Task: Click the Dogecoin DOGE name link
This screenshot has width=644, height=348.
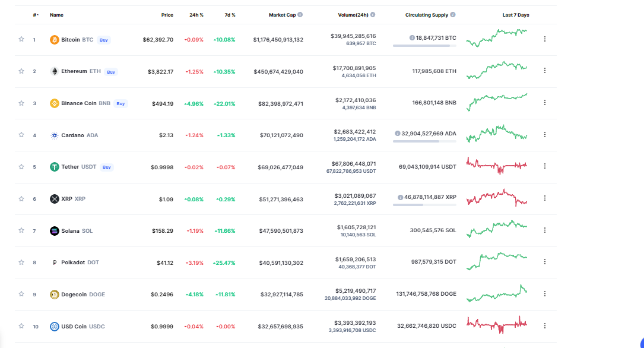Action: (x=83, y=295)
